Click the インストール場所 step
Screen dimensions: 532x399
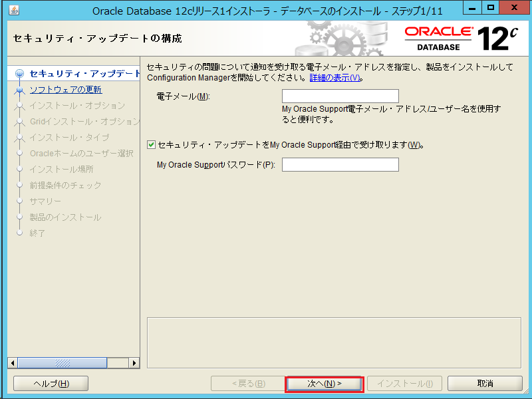tap(61, 170)
